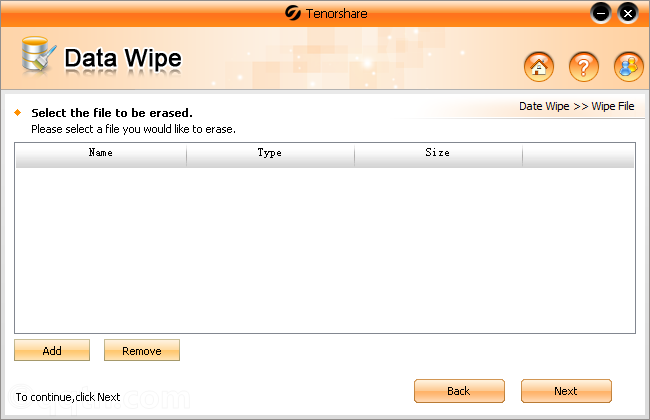Viewport: 650px width, 420px height.
Task: Proceed with the Next button
Action: [x=566, y=391]
